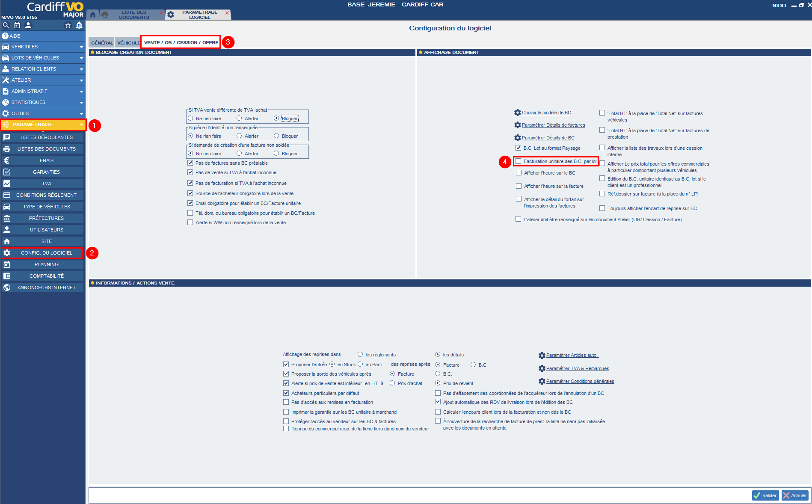This screenshot has width=812, height=504.
Task: Uncheck Pas de factures sans BC préalable
Action: pyautogui.click(x=190, y=163)
